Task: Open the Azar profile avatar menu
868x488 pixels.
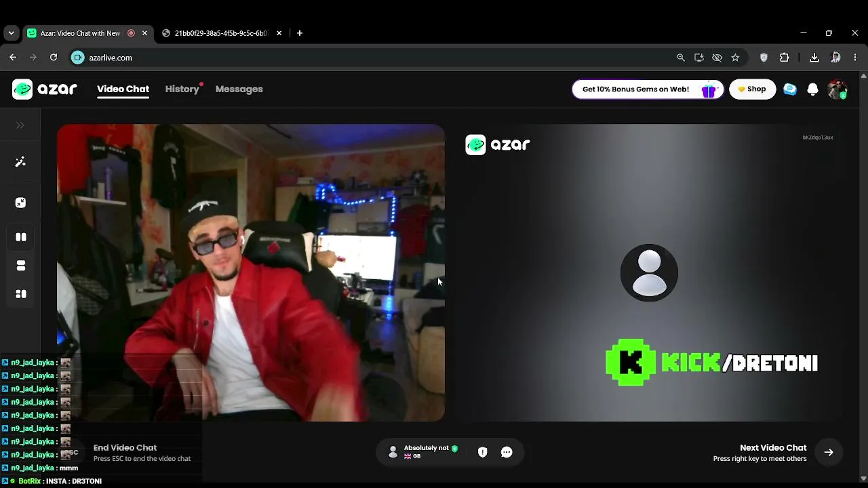Action: click(837, 89)
